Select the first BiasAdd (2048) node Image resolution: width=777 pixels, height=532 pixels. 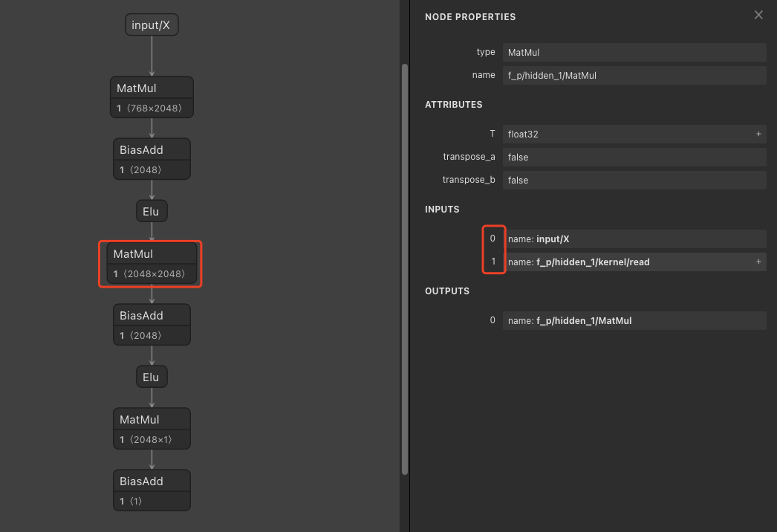click(152, 158)
